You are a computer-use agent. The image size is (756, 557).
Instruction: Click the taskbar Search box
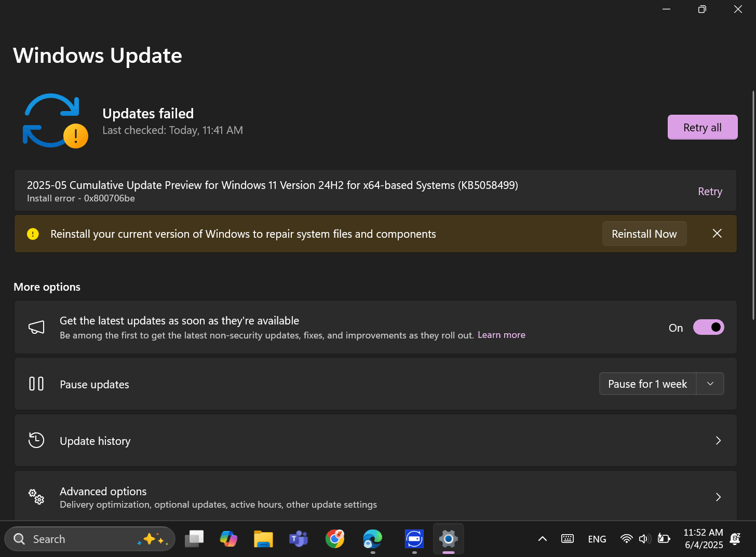[90, 539]
